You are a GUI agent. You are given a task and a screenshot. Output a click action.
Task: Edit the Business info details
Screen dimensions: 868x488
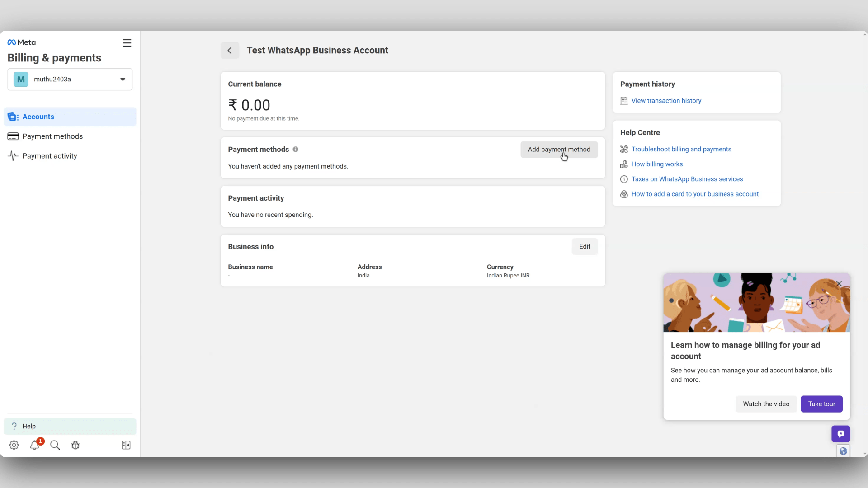click(x=584, y=246)
